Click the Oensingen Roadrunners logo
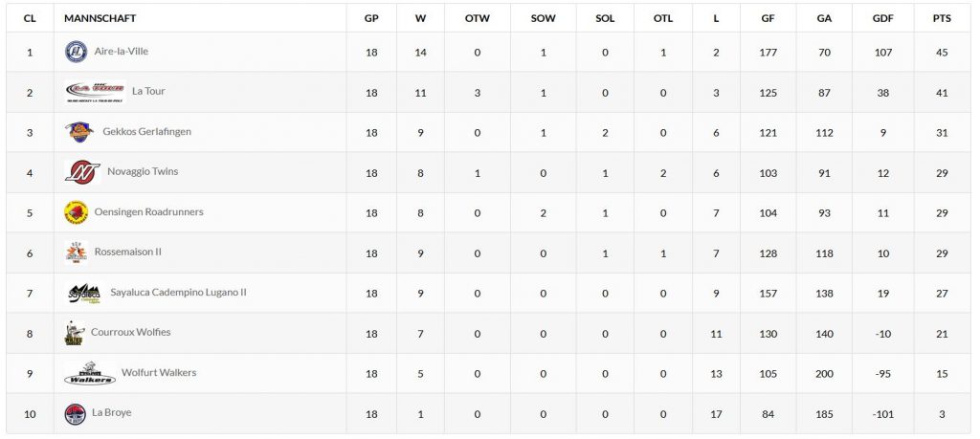Viewport: 980px width, 439px height. click(x=76, y=212)
